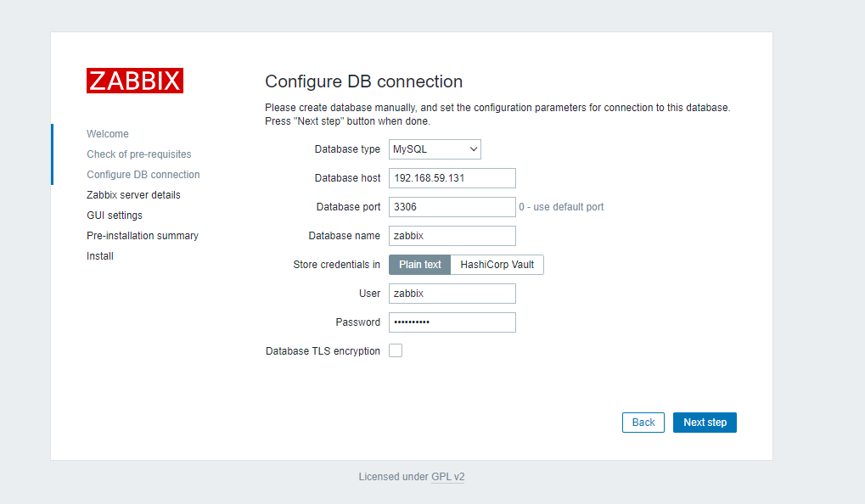Click the Zabbix logo
The height and width of the screenshot is (504, 865).
click(x=135, y=81)
